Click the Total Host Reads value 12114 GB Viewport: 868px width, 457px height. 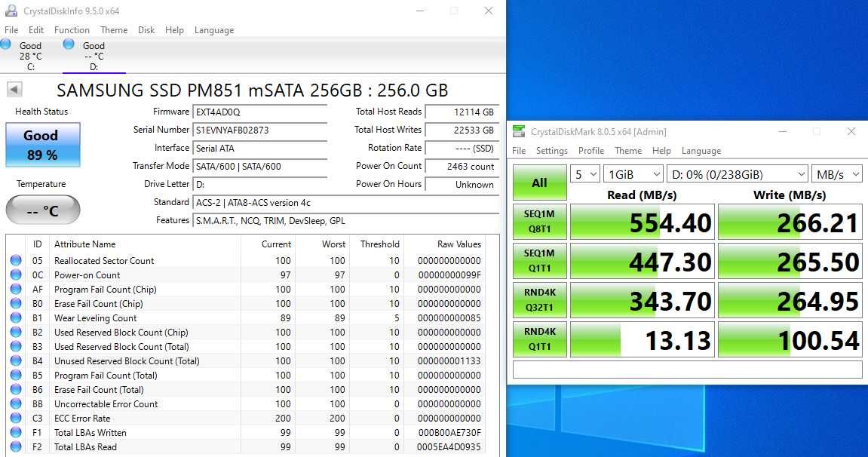pyautogui.click(x=462, y=112)
